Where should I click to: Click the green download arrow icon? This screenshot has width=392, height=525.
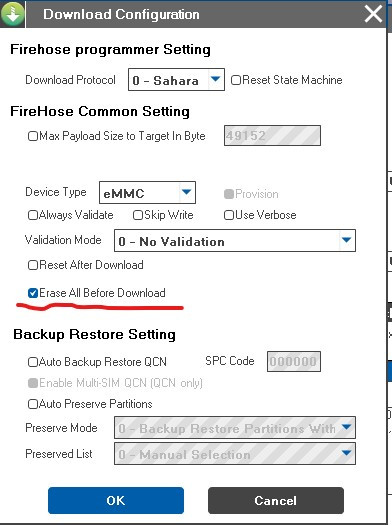pyautogui.click(x=12, y=14)
